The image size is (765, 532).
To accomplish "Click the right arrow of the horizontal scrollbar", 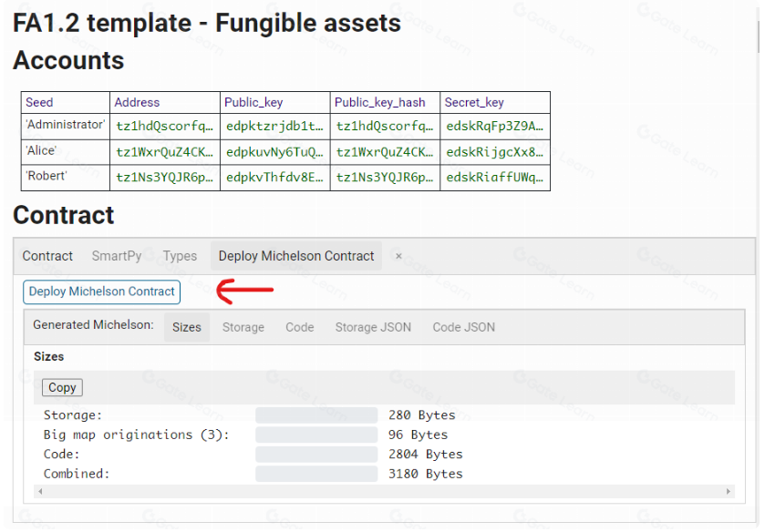I will 729,492.
